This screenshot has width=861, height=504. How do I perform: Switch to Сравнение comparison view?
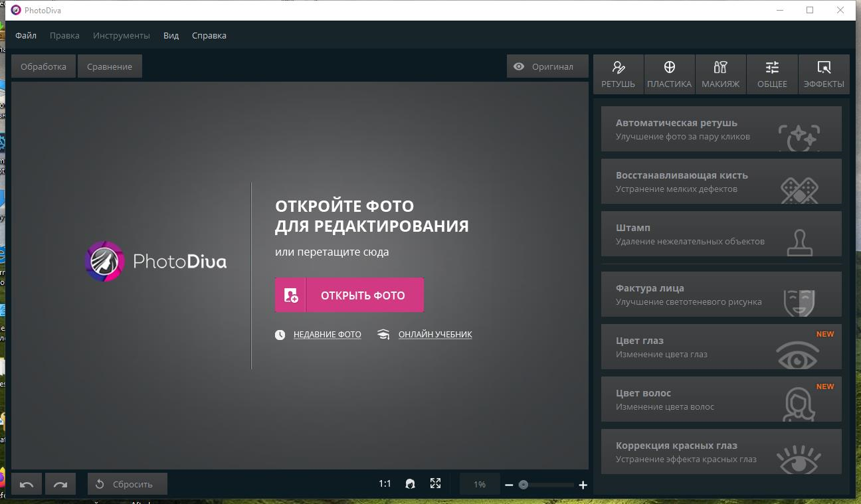[110, 66]
